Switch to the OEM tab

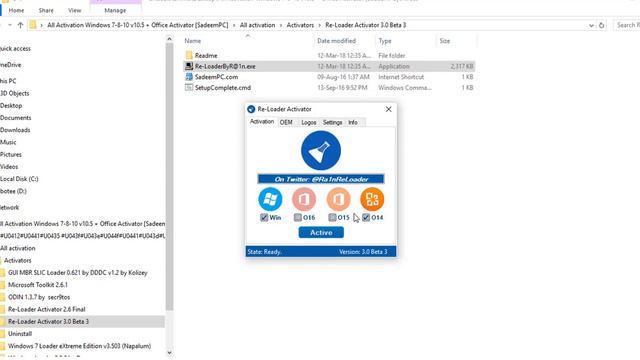[286, 122]
